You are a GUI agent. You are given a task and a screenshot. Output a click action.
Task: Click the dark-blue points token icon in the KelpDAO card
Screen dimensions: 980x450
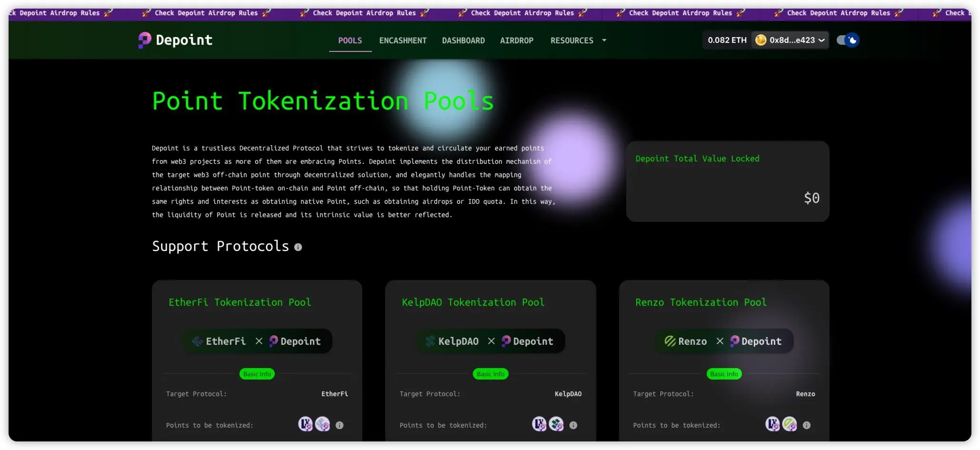pyautogui.click(x=539, y=424)
